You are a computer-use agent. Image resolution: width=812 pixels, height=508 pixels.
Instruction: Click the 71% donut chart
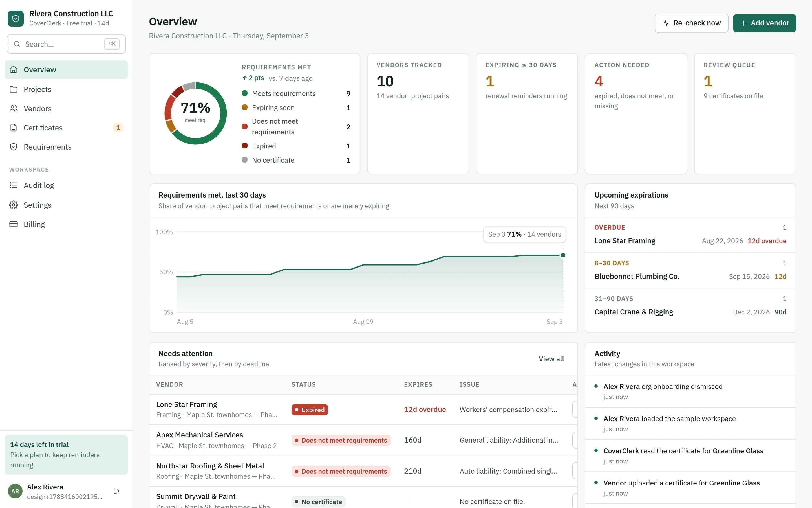point(196,113)
